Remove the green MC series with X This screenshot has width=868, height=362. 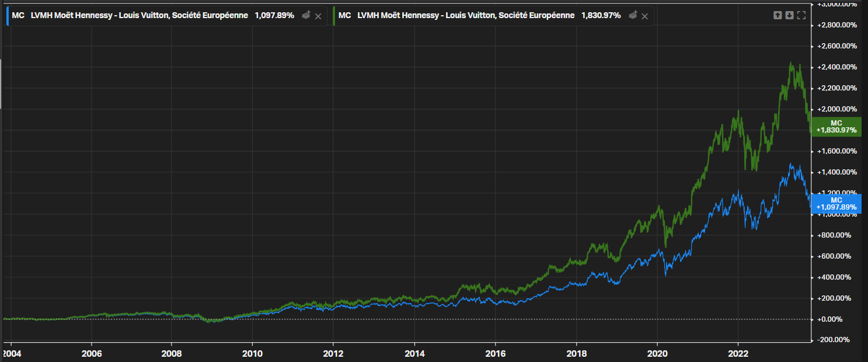pyautogui.click(x=645, y=16)
